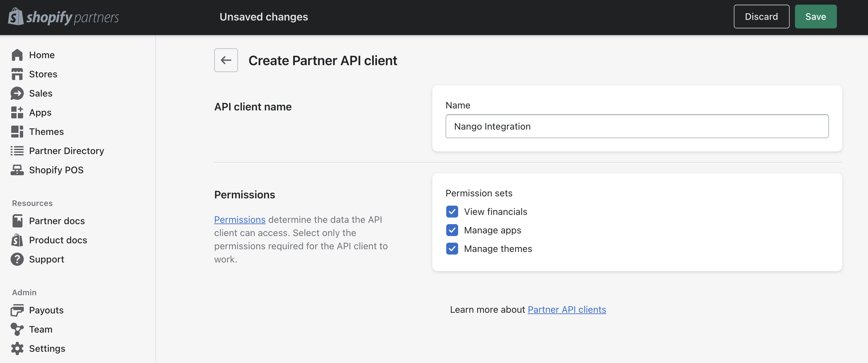Go to Payouts in Admin section
The image size is (868, 363).
click(46, 310)
